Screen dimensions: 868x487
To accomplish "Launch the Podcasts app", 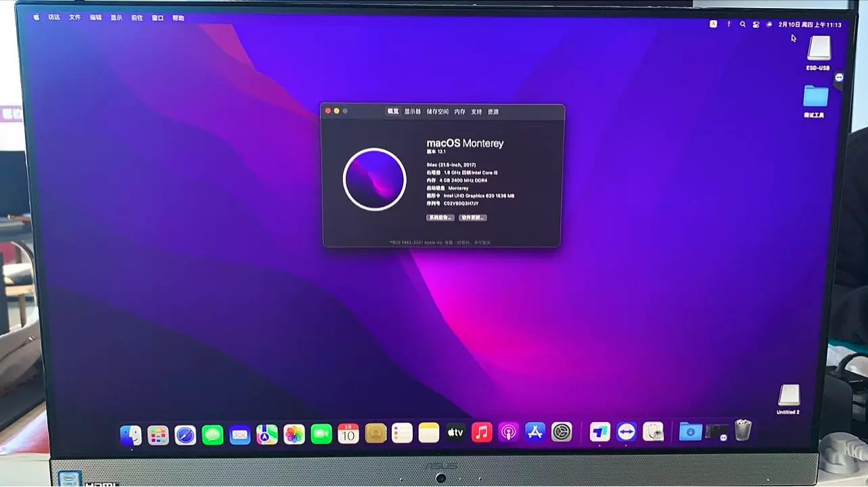I will (507, 431).
